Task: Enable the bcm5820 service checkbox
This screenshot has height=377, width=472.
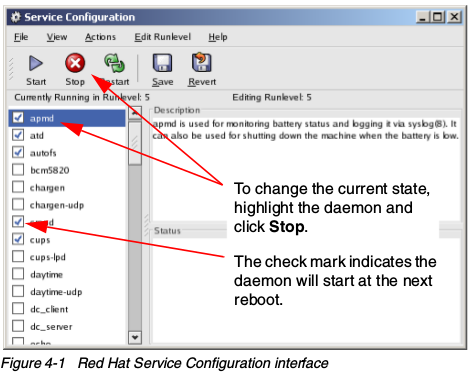Action: coord(18,170)
